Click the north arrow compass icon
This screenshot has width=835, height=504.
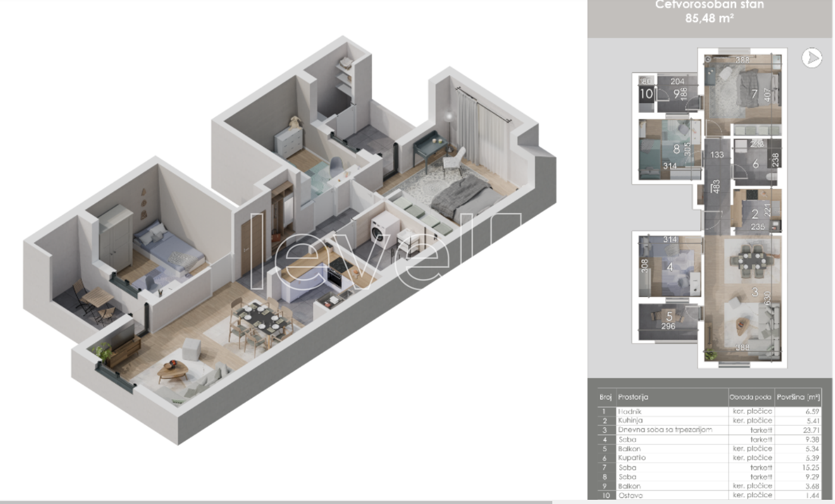click(811, 58)
